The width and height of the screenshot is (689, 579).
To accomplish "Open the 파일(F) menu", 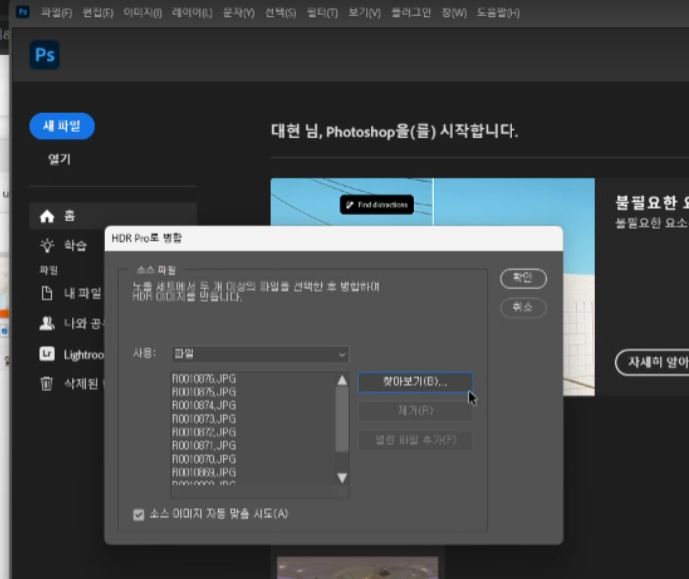I will click(x=57, y=13).
